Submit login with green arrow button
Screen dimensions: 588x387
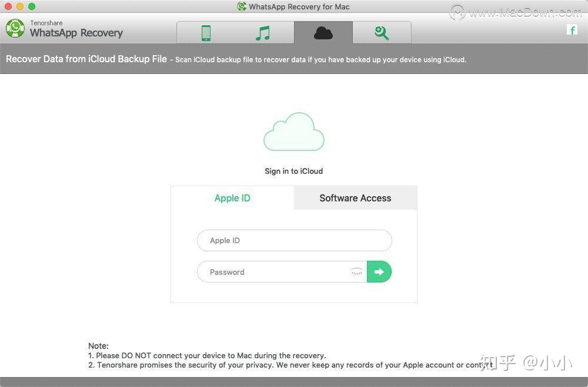click(379, 272)
